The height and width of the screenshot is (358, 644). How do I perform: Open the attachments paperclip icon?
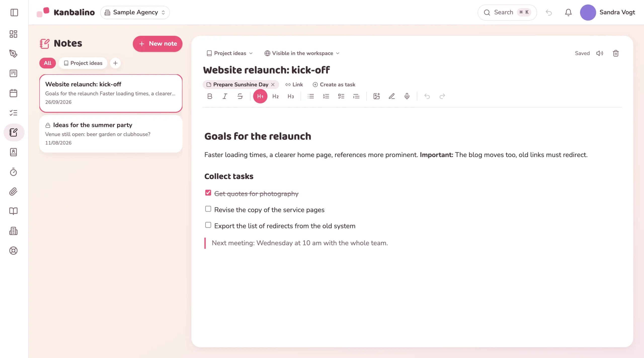pos(13,192)
